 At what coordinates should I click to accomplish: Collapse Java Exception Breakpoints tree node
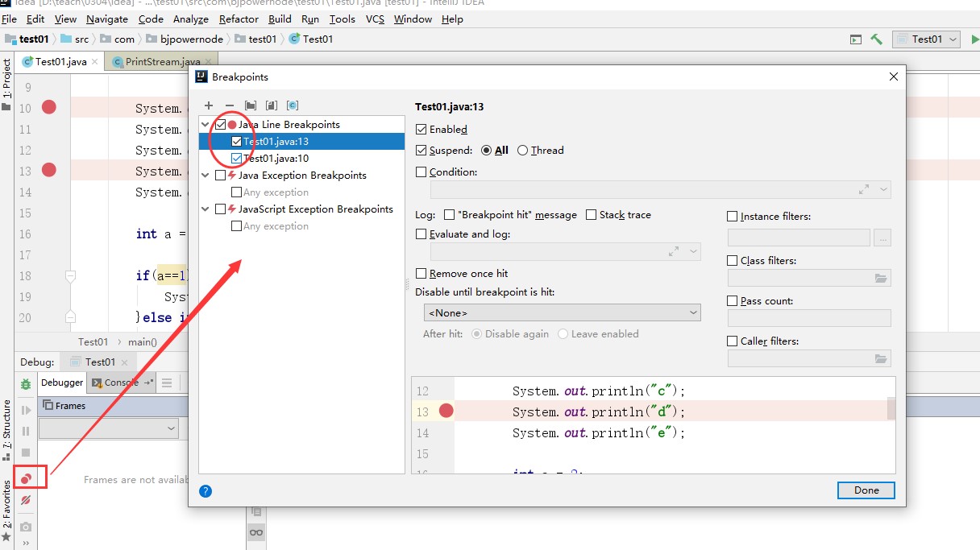pyautogui.click(x=206, y=176)
